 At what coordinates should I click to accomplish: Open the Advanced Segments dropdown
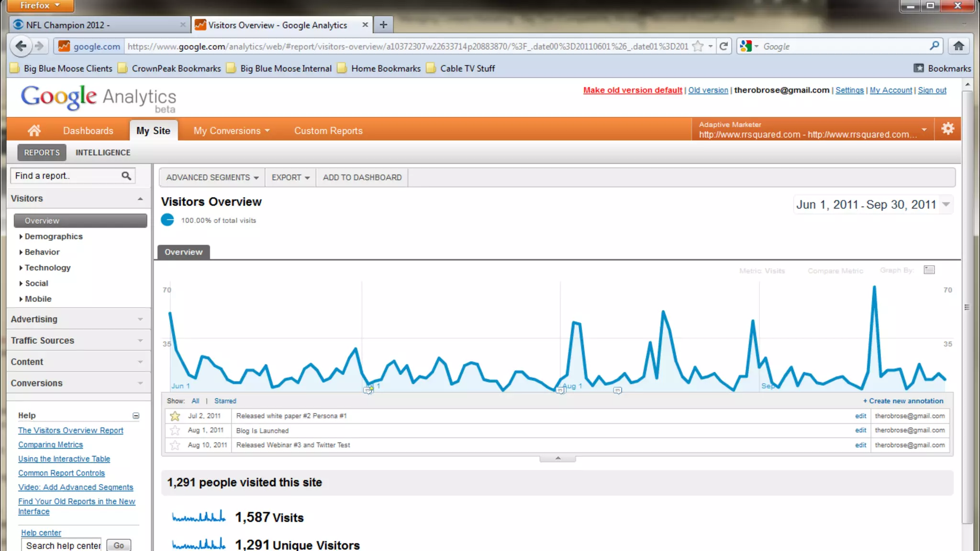tap(212, 177)
